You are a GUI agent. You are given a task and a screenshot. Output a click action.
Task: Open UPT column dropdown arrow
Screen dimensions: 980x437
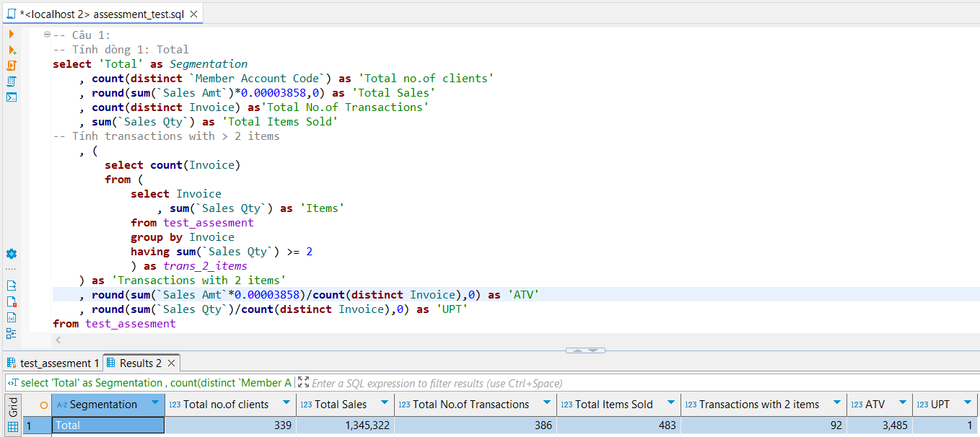pyautogui.click(x=967, y=403)
